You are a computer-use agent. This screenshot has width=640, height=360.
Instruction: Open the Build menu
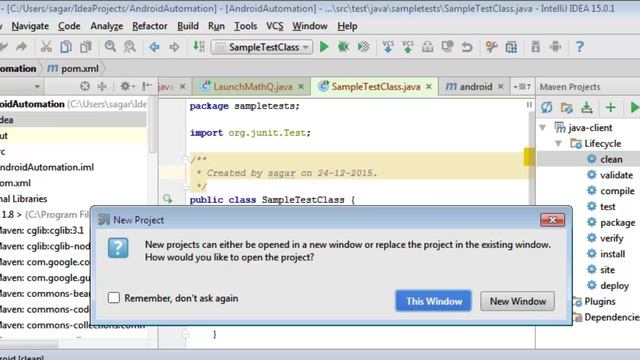click(x=188, y=26)
